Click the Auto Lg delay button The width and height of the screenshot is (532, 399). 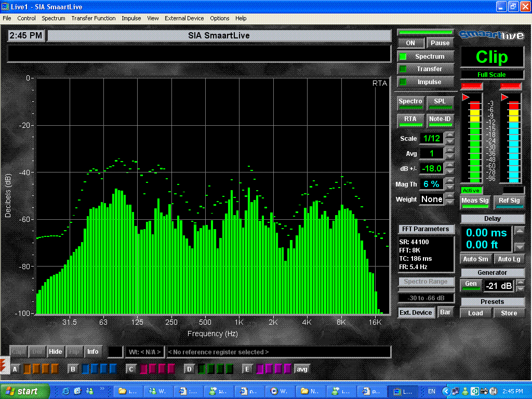pos(509,259)
